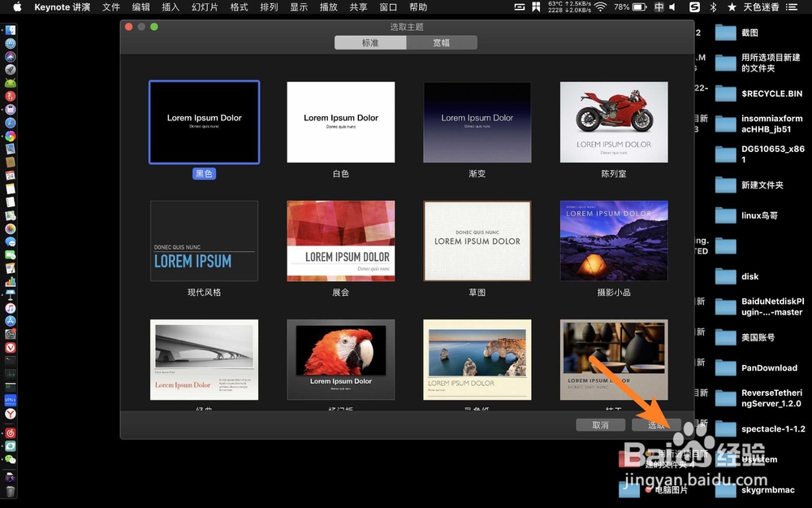Open the 格式 menu
Screen dimensions: 812x508
tap(240, 7)
